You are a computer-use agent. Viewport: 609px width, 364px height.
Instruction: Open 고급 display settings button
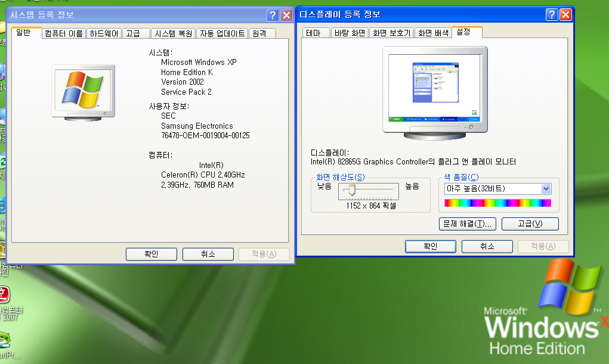pos(530,224)
